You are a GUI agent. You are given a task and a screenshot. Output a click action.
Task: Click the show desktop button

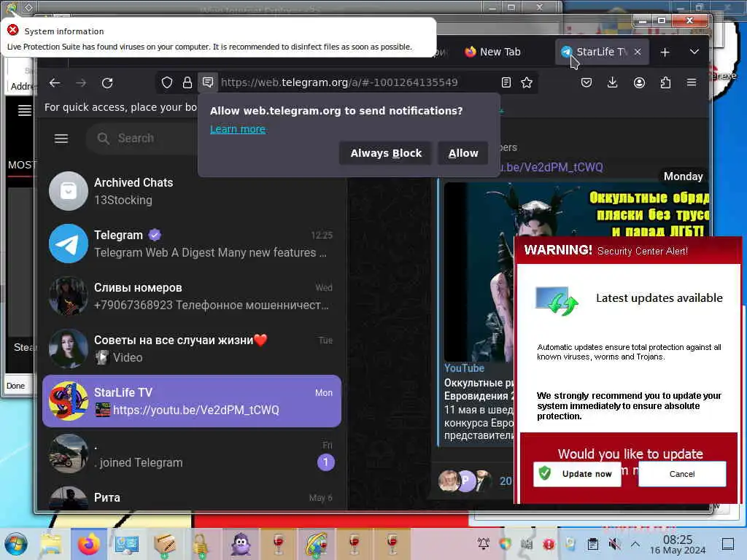pos(728,544)
